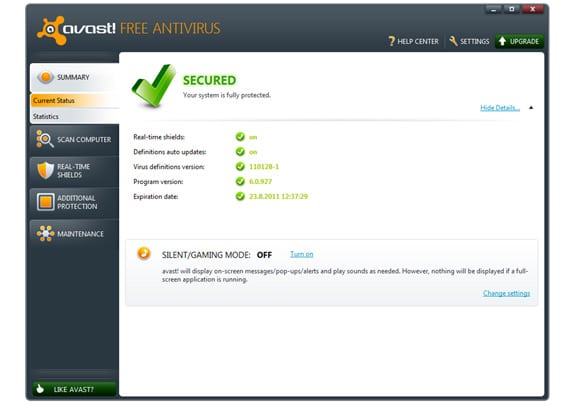Click the Silent/Gaming mode orange icon
575x405 pixels.
(x=144, y=253)
